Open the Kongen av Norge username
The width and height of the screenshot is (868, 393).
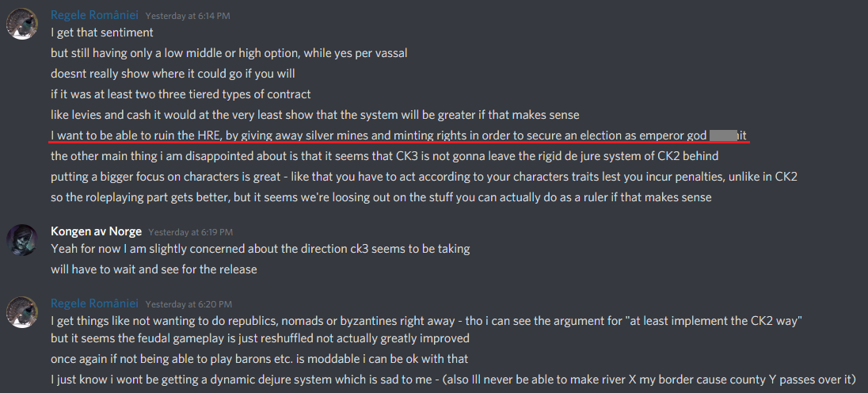(x=96, y=231)
